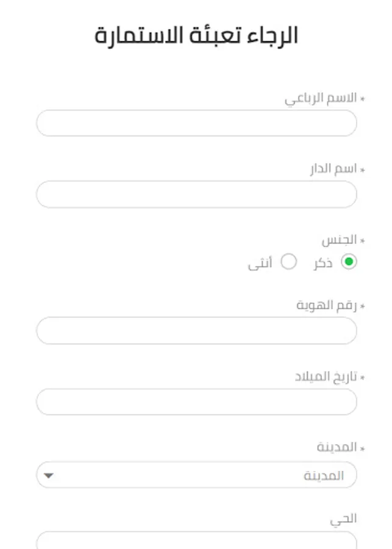392x549 pixels.
Task: Click the تاريخ الميلاد field label
Action: (x=325, y=376)
